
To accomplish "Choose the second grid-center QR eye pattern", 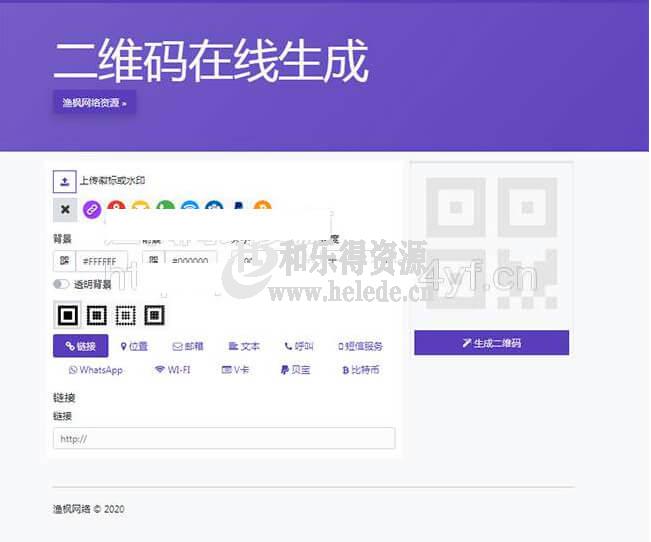I will (97, 316).
